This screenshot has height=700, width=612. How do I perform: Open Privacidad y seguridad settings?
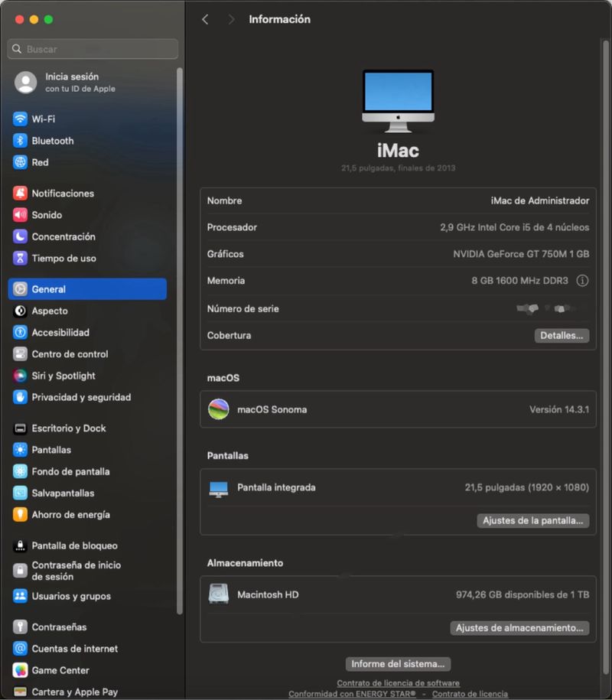87,397
